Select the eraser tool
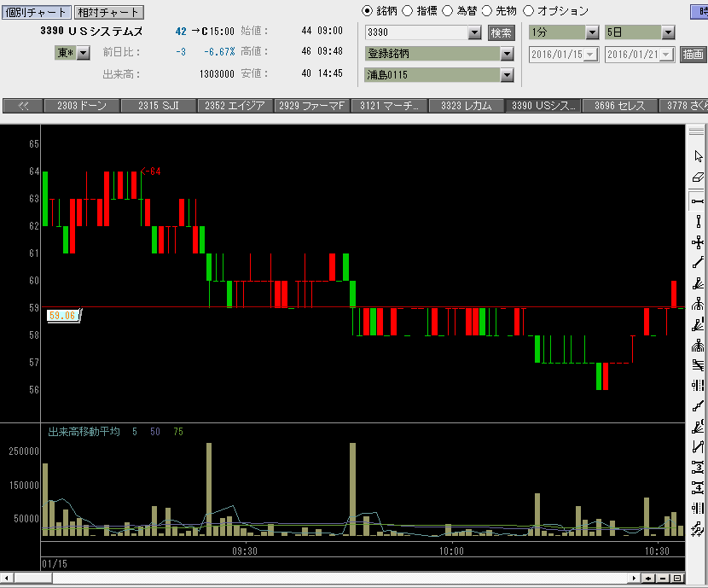This screenshot has width=708, height=588. 698,177
